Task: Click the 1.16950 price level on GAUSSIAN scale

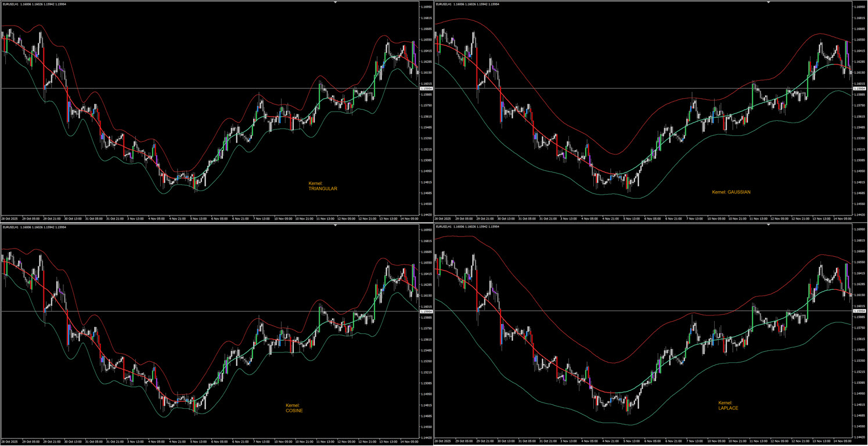Action: click(860, 7)
